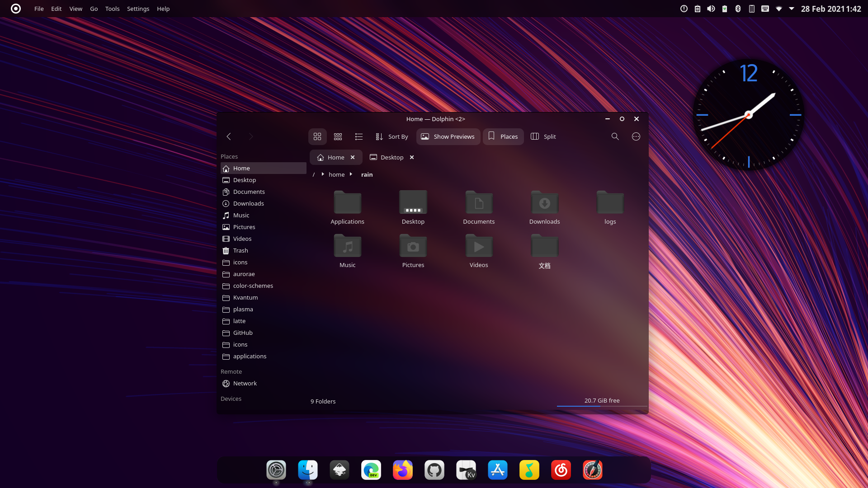Expand arrow before home in breadcrumb

(323, 174)
